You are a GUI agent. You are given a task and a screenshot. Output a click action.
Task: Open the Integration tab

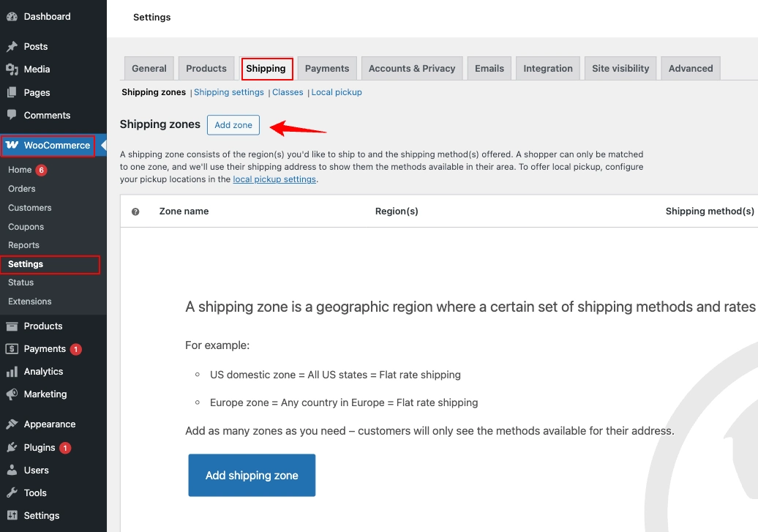click(548, 69)
